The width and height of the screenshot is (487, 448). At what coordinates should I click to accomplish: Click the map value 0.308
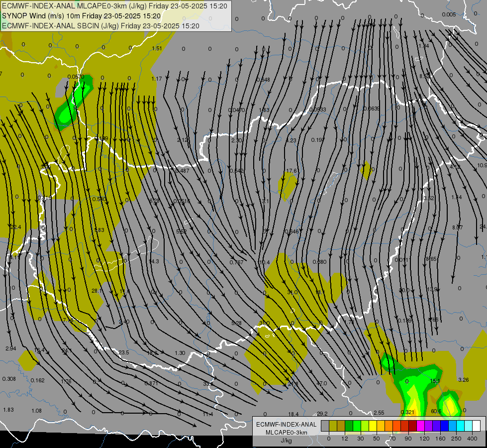click(8, 379)
